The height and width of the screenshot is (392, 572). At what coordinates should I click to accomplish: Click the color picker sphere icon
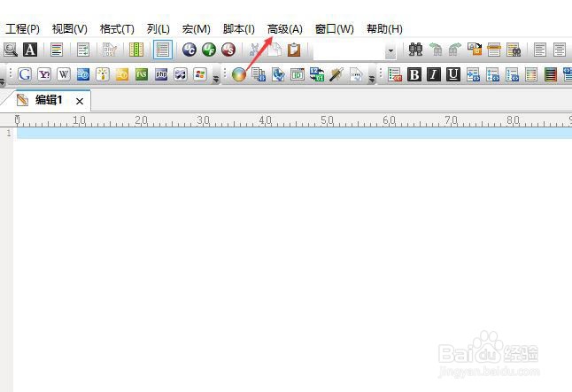(x=238, y=74)
